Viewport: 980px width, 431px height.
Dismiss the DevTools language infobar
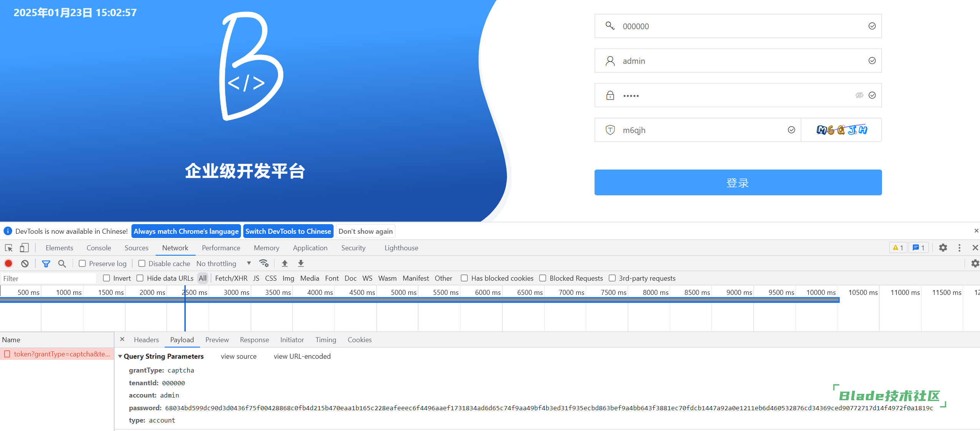pyautogui.click(x=976, y=231)
